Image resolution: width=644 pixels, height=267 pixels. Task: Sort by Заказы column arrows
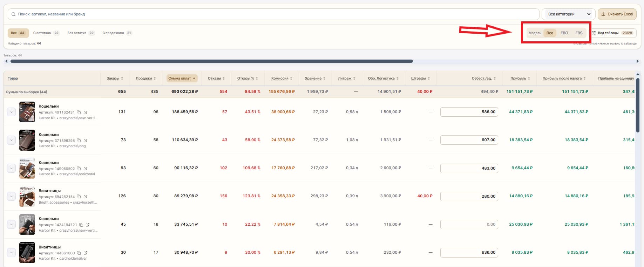pyautogui.click(x=122, y=78)
